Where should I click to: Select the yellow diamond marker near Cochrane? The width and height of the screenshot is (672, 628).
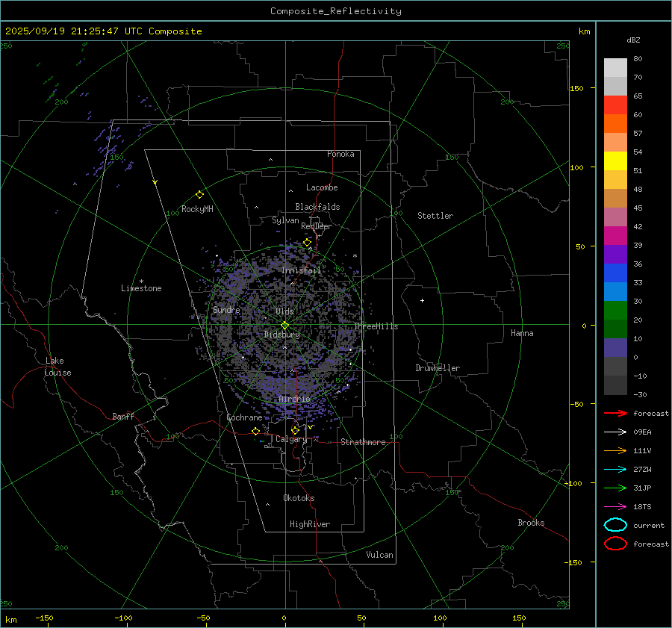[x=255, y=431]
